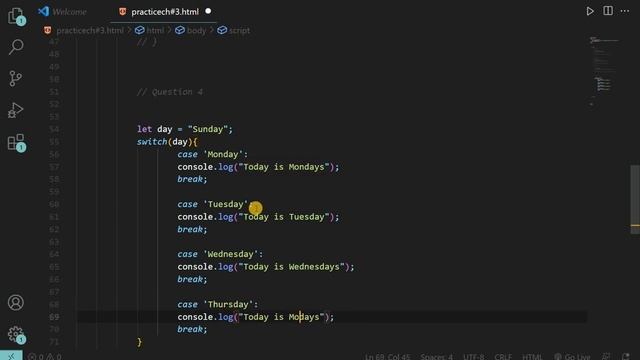Open the Run and Debug view
The width and height of the screenshot is (640, 360).
16,110
